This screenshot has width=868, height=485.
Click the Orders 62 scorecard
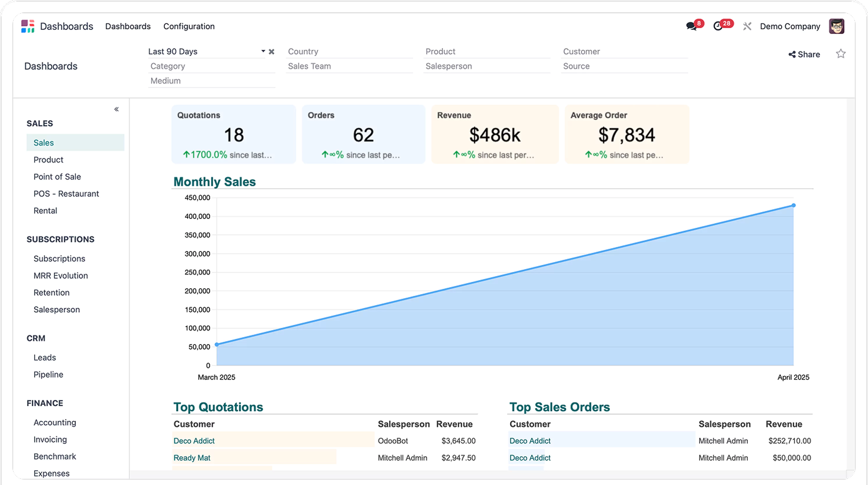(363, 134)
